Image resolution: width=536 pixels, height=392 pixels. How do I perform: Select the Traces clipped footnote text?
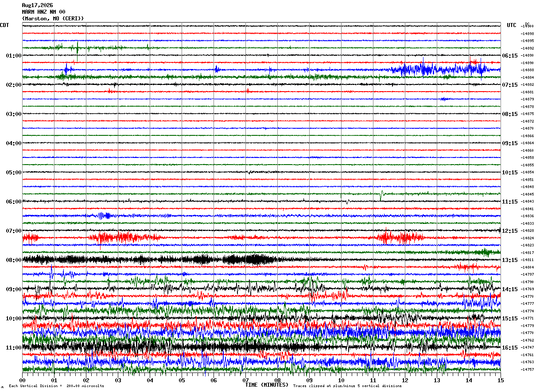(x=347, y=386)
